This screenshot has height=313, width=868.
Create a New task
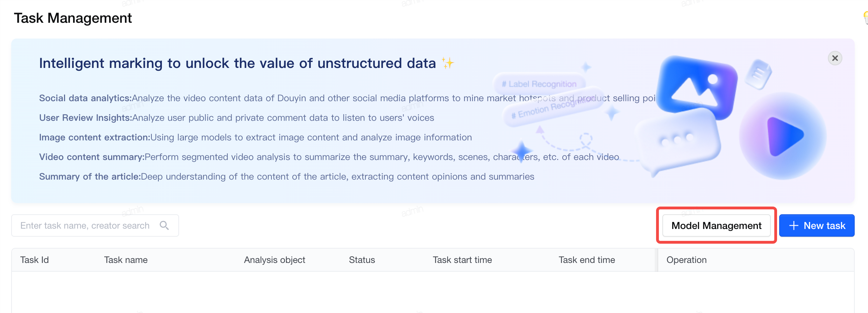click(x=817, y=225)
